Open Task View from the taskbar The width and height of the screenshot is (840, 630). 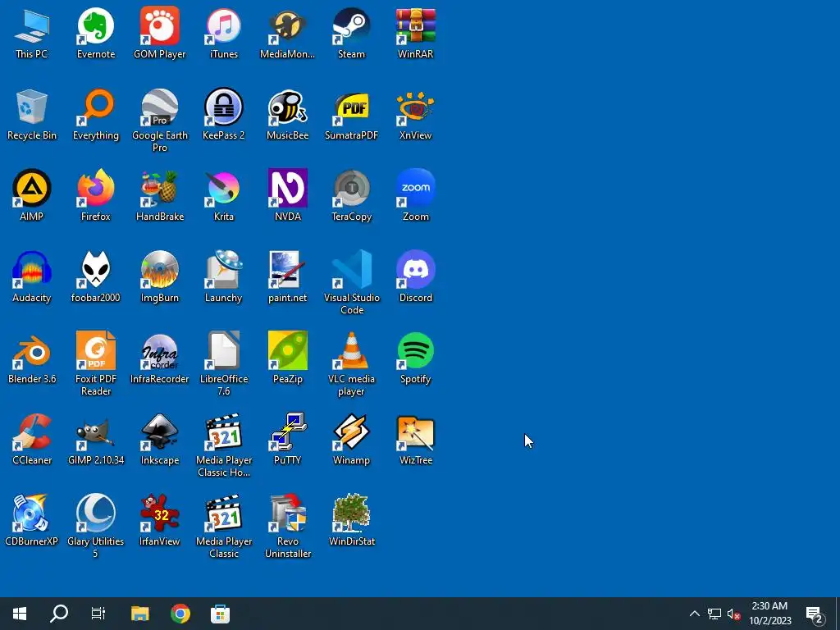coord(98,614)
